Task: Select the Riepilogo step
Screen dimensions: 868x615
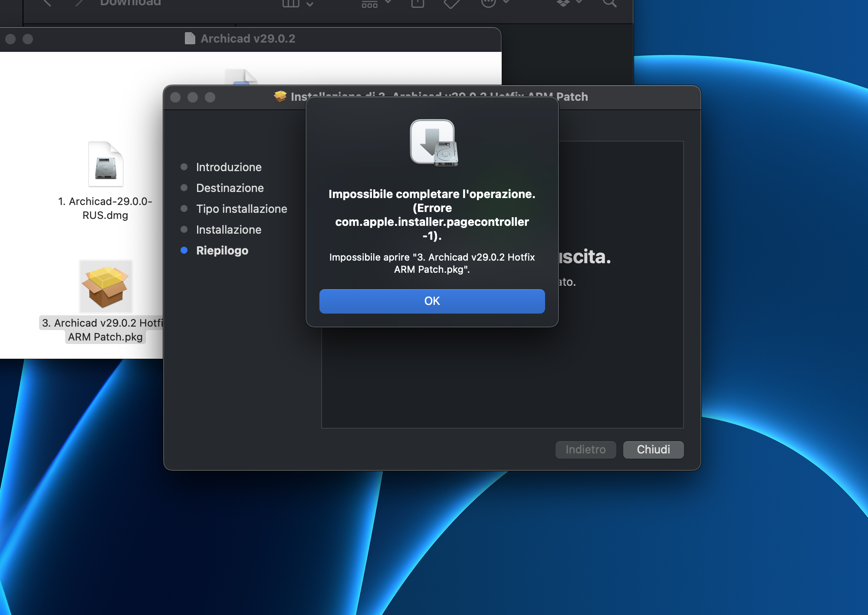Action: (x=222, y=251)
